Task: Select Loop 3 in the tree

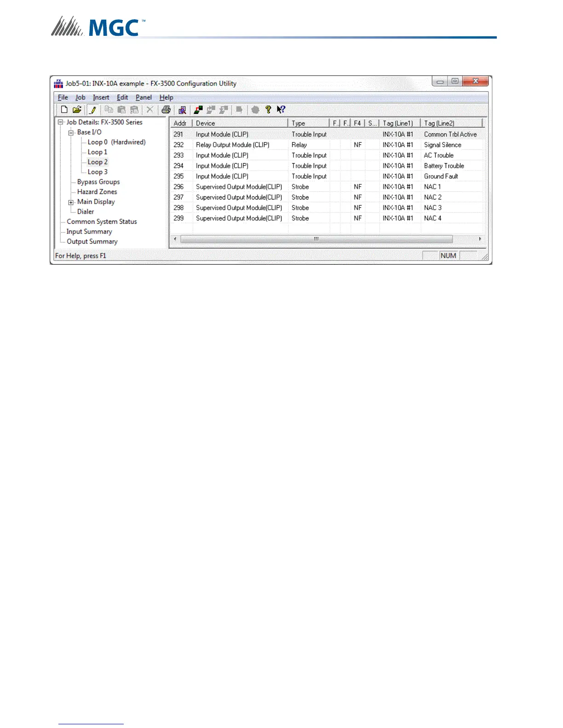Action: click(98, 172)
